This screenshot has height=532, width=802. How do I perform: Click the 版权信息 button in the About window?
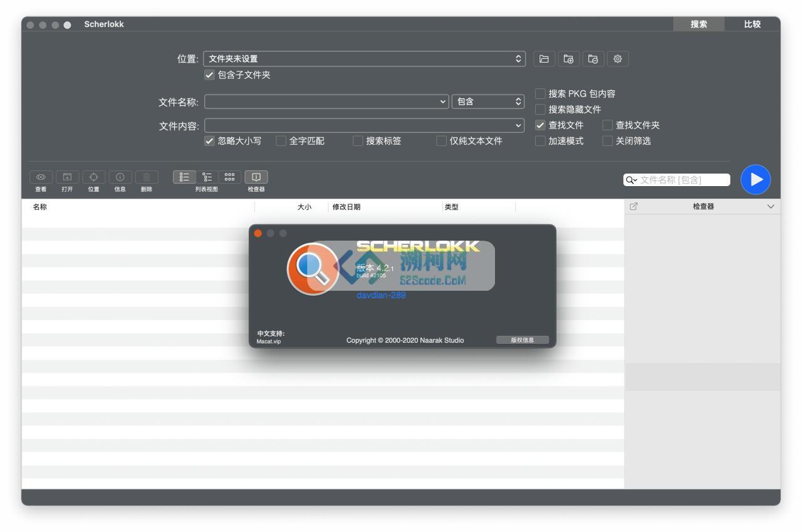pos(523,340)
